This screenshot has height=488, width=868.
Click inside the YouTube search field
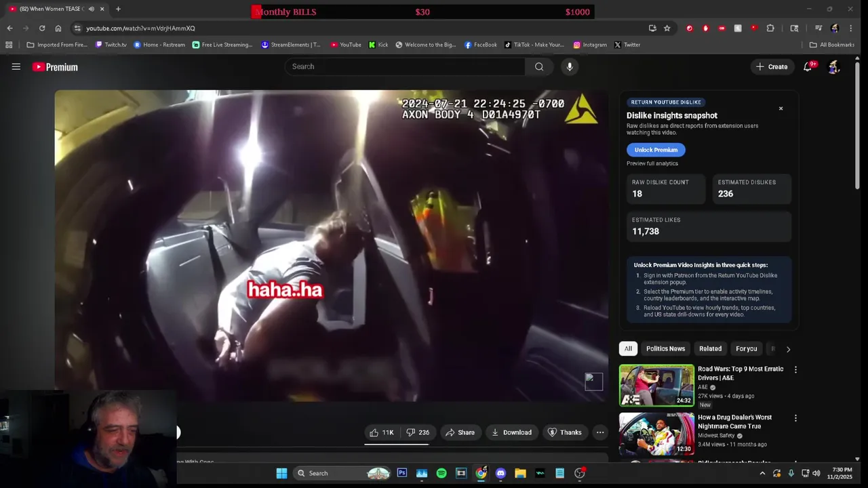[x=405, y=66]
